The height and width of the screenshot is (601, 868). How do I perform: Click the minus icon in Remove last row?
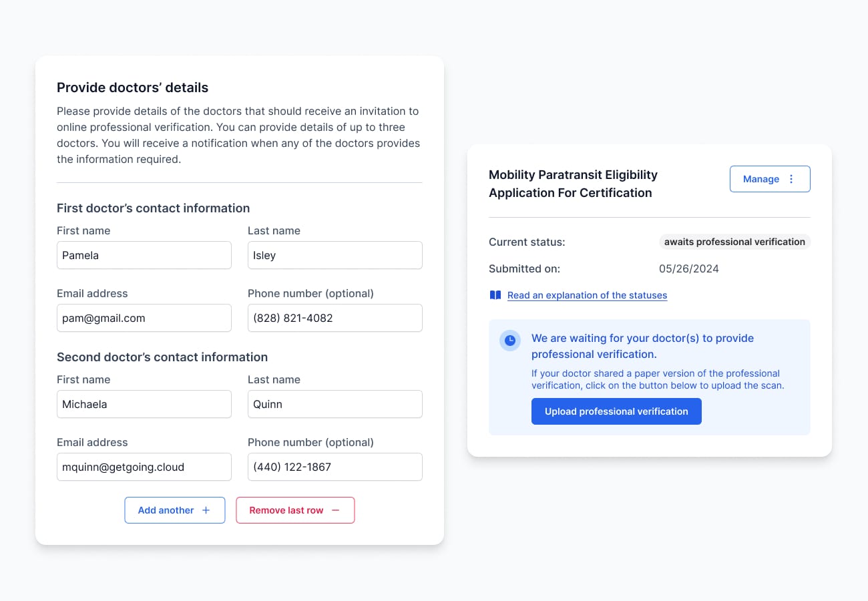336,510
